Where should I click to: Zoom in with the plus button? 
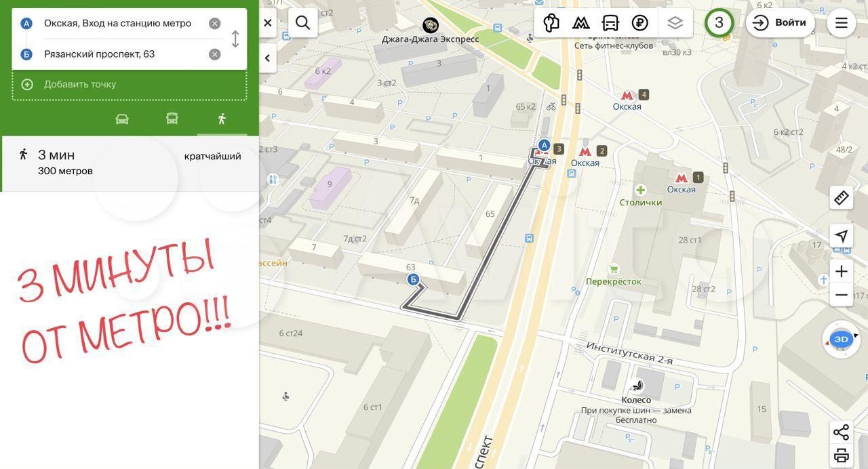[x=841, y=272]
